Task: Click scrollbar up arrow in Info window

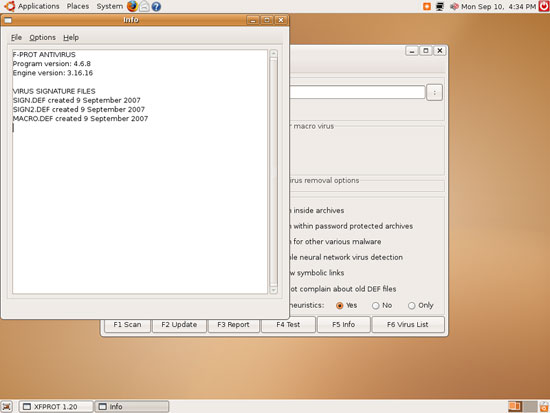Action: 274,53
